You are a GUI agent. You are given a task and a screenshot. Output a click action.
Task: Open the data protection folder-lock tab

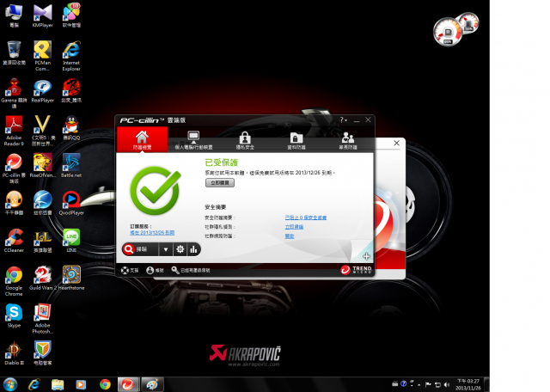pos(296,140)
